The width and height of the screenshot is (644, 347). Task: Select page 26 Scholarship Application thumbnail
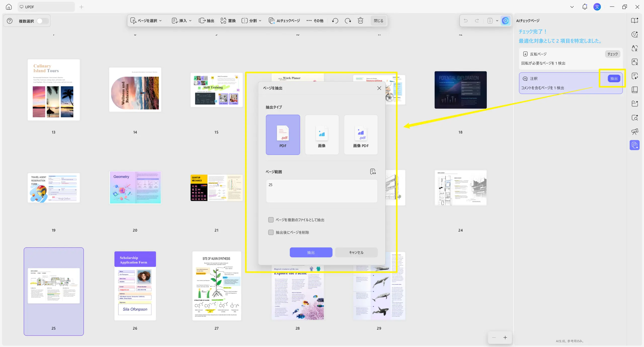[x=135, y=286]
